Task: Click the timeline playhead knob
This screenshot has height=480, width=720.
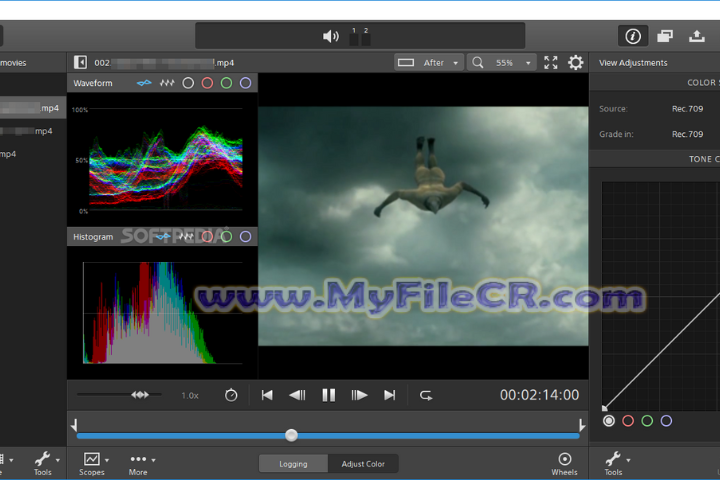Action: click(x=291, y=435)
